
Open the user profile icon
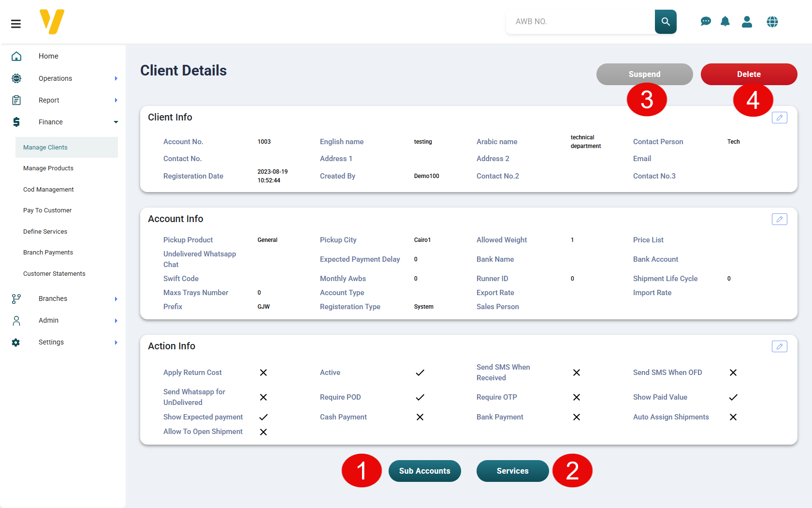click(x=747, y=22)
